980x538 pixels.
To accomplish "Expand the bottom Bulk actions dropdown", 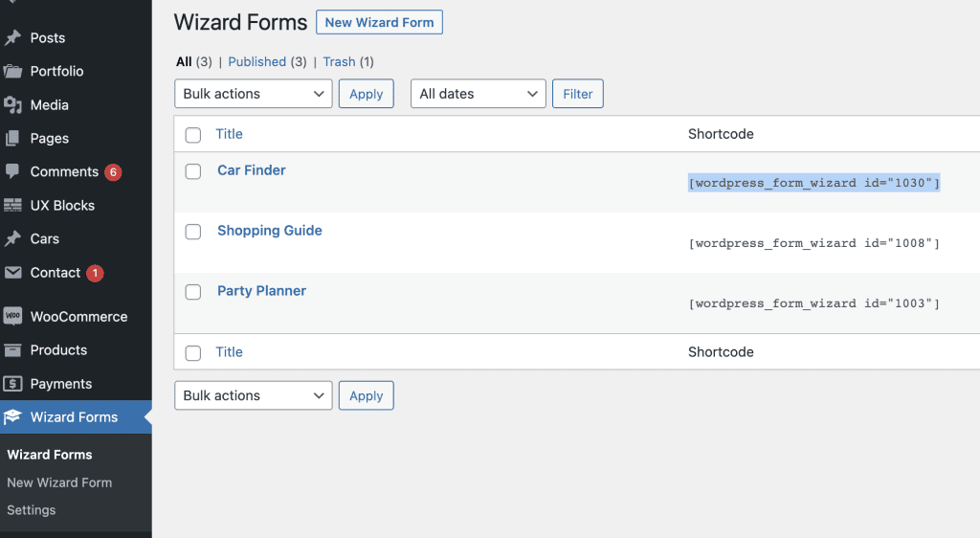I will [253, 395].
